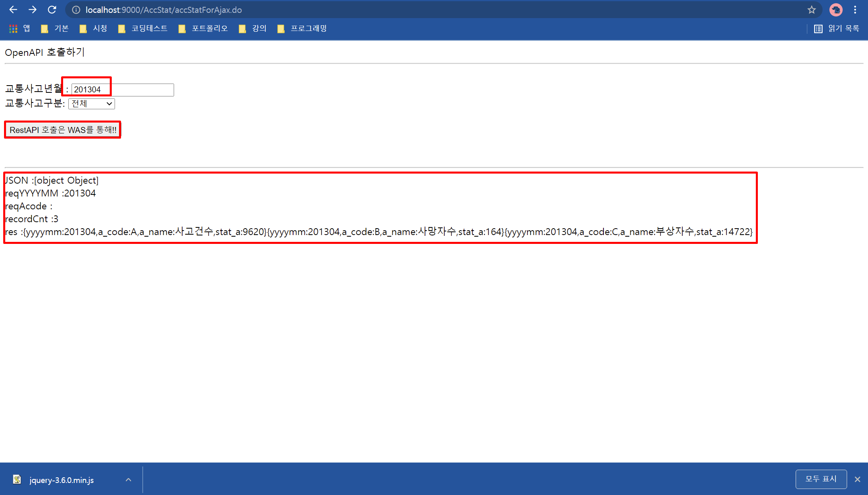Open Chrome three-dot menu
The image size is (868, 495).
(x=855, y=10)
